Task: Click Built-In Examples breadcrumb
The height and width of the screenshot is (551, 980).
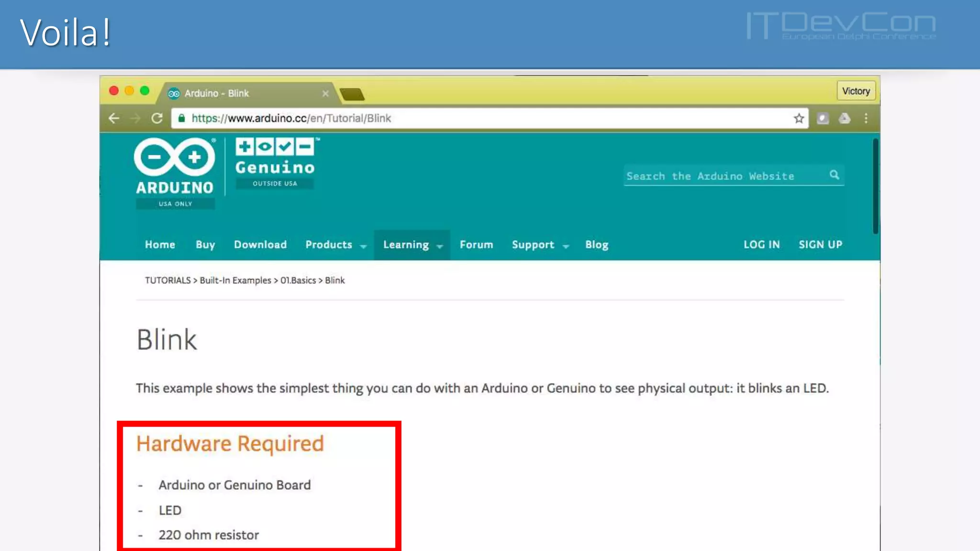Action: coord(235,280)
